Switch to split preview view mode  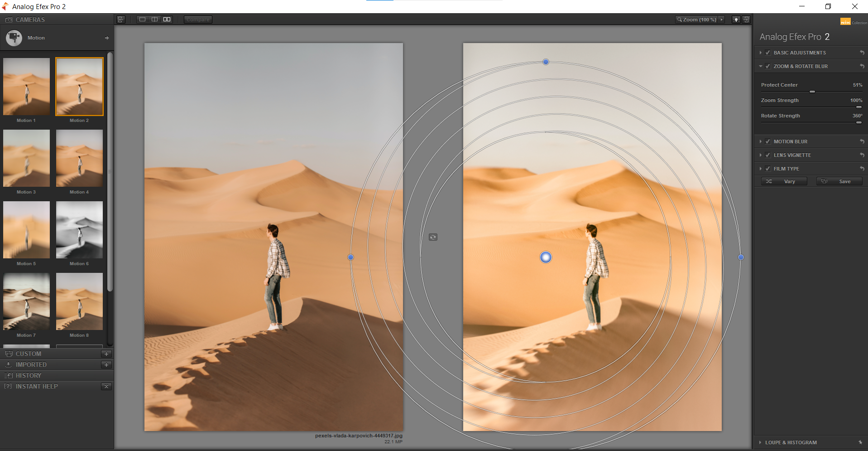(x=154, y=19)
